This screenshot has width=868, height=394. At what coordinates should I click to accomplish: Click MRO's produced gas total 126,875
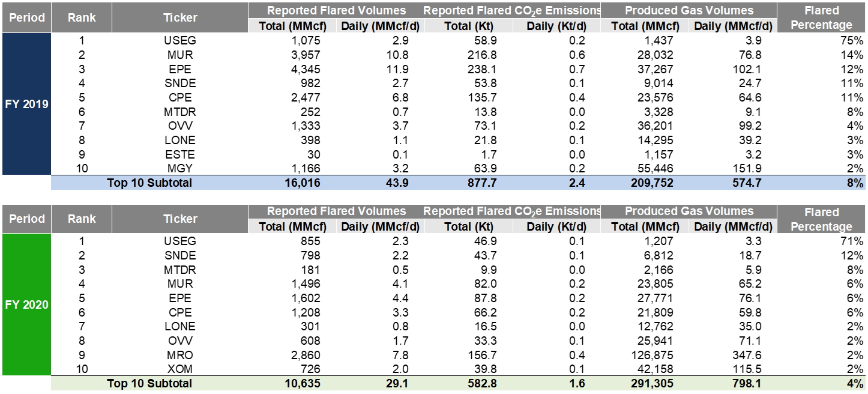(x=653, y=355)
